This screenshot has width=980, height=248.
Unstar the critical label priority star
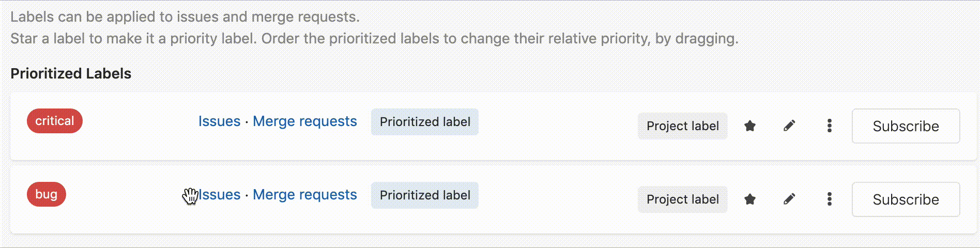click(x=750, y=126)
